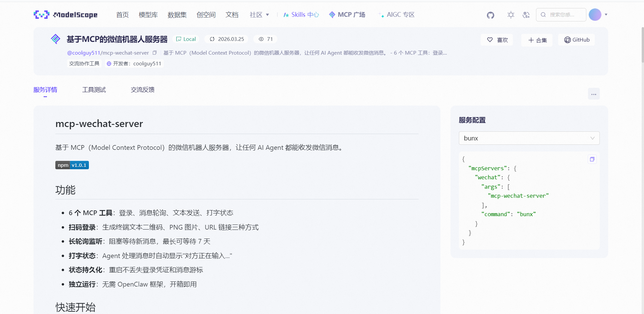The height and width of the screenshot is (314, 644).
Task: Copy the service configuration JSON
Action: (x=592, y=159)
